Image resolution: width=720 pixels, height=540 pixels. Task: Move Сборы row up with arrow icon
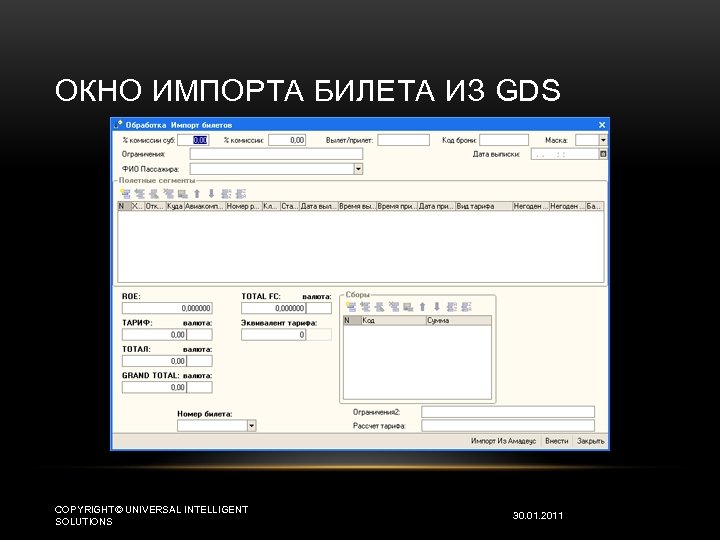pos(422,307)
